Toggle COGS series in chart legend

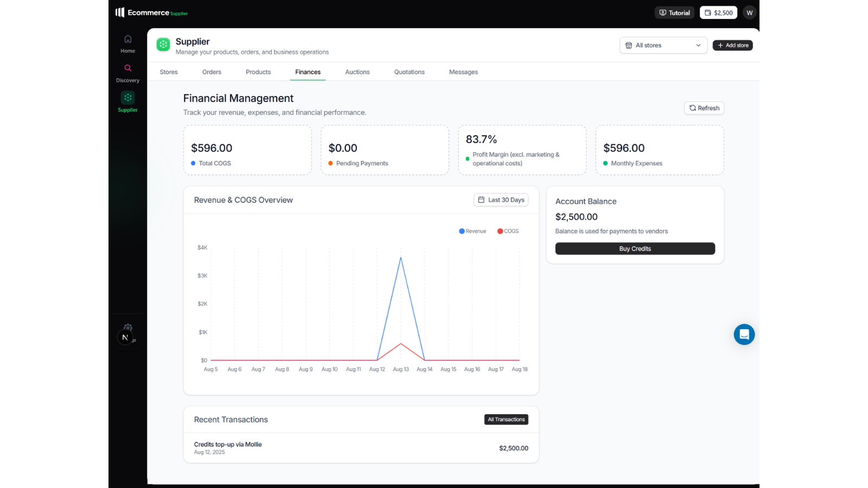(508, 231)
